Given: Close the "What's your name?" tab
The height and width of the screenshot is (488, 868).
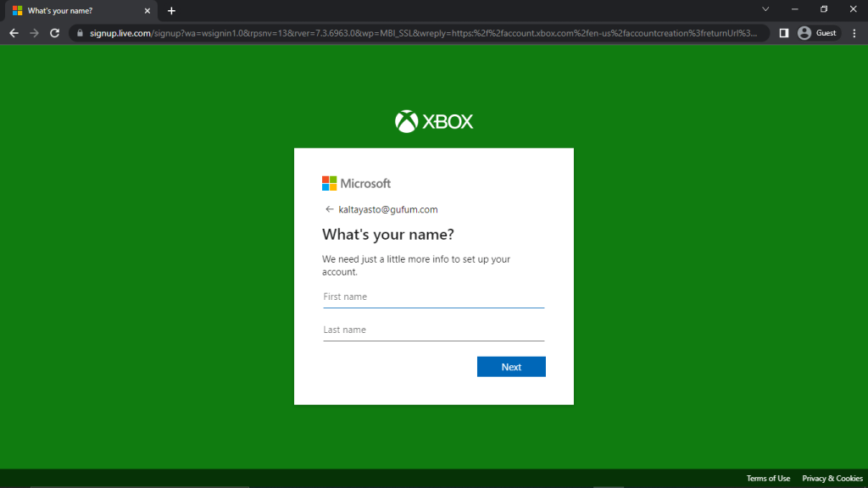Looking at the screenshot, I should point(147,10).
